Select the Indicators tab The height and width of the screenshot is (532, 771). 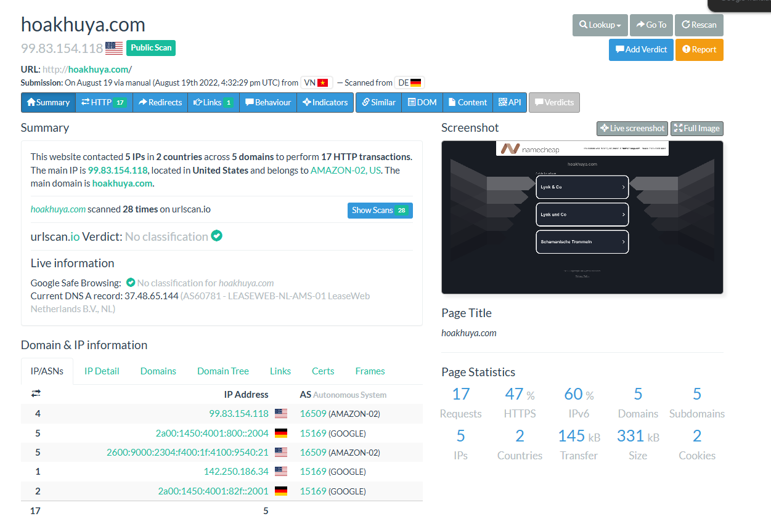325,103
